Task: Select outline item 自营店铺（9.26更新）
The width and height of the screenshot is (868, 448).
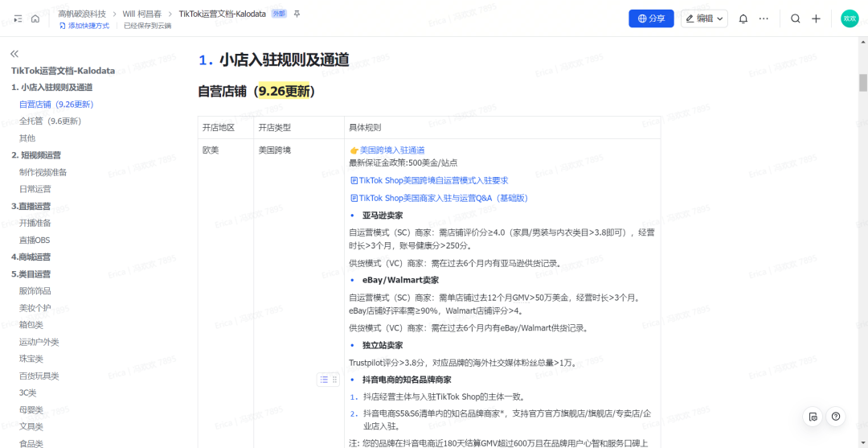Action: point(56,104)
